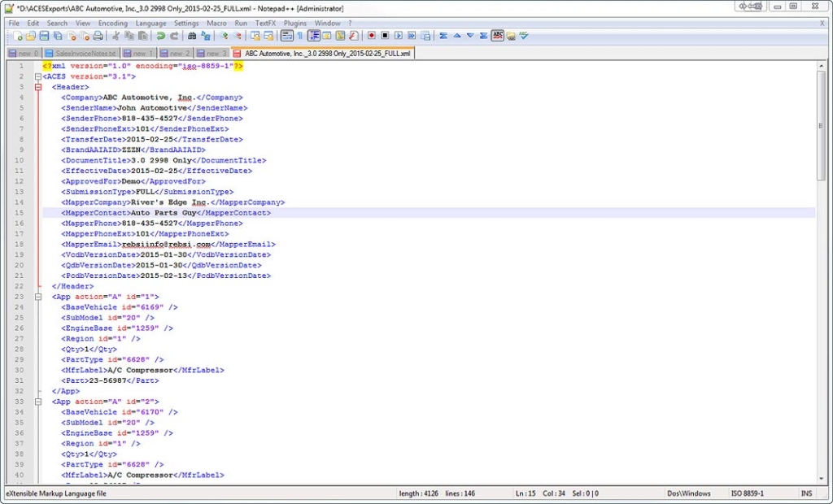Toggle synchronized horizontal scrolling
The width and height of the screenshot is (833, 504).
[x=268, y=36]
